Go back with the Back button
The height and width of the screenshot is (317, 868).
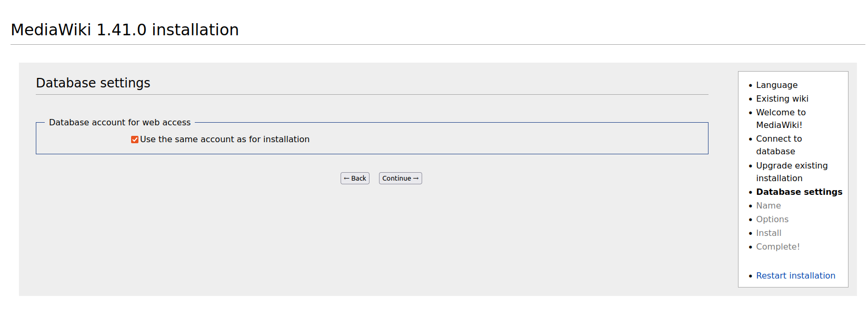355,179
